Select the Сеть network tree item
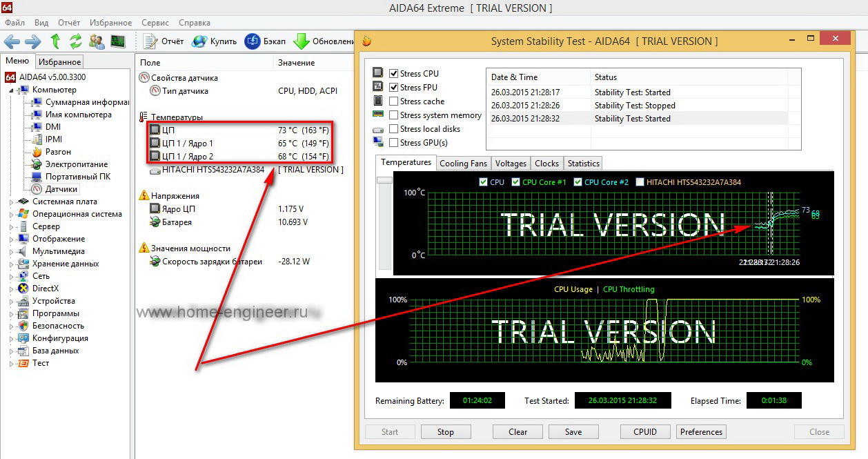 click(34, 275)
